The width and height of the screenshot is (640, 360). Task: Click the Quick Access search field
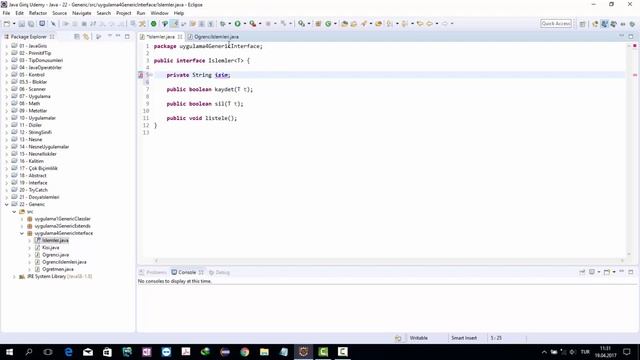tap(556, 24)
